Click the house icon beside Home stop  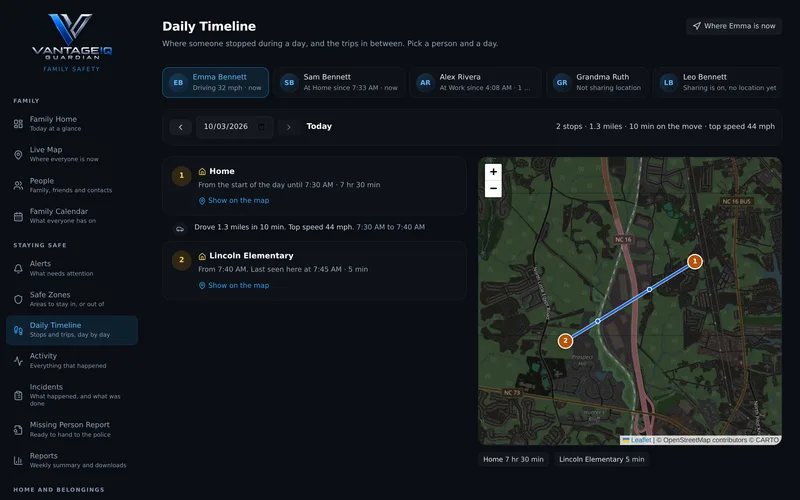[x=202, y=171]
